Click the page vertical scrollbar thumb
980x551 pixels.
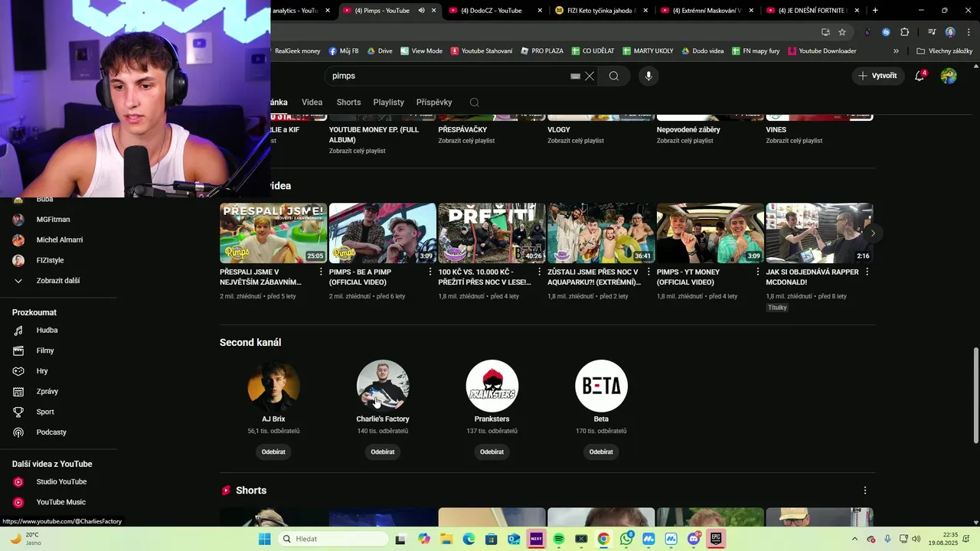[x=975, y=395]
